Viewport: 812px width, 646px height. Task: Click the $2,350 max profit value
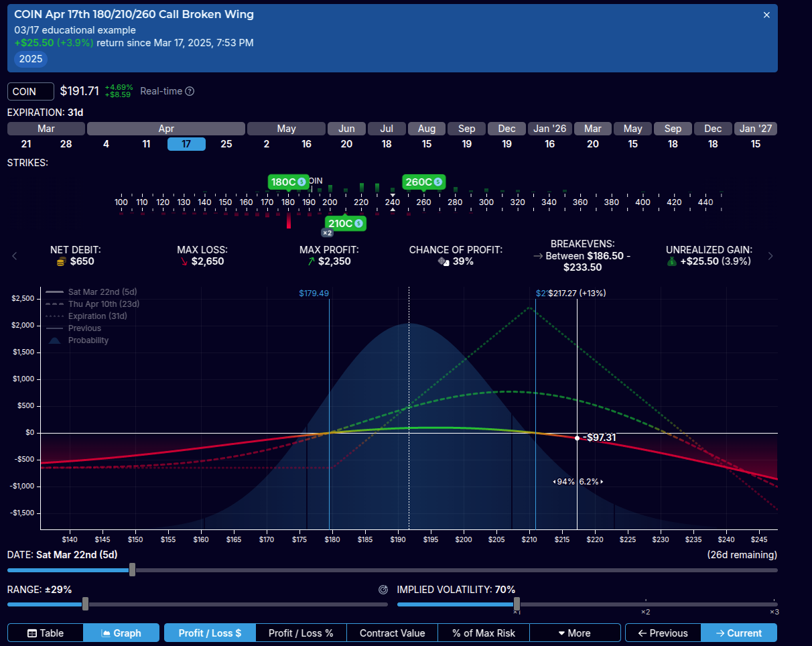[x=334, y=261]
